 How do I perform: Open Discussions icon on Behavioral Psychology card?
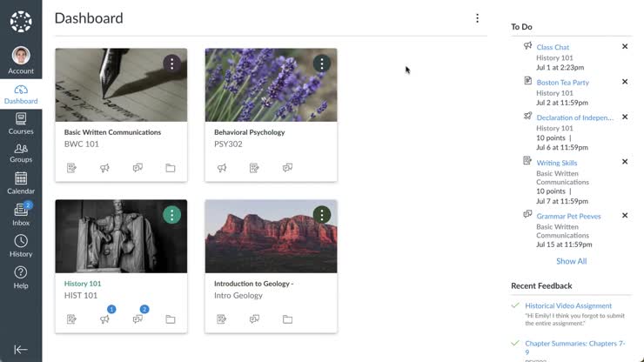287,168
